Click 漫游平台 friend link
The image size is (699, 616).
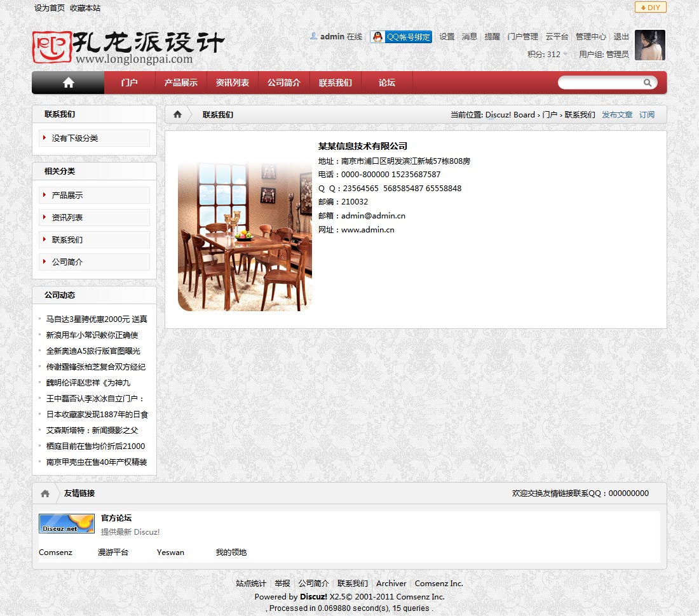113,552
